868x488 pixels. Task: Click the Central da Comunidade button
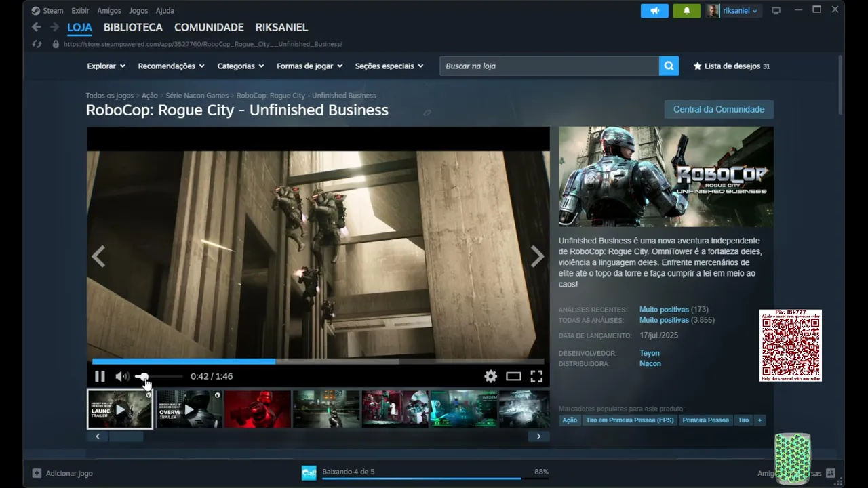pyautogui.click(x=719, y=109)
